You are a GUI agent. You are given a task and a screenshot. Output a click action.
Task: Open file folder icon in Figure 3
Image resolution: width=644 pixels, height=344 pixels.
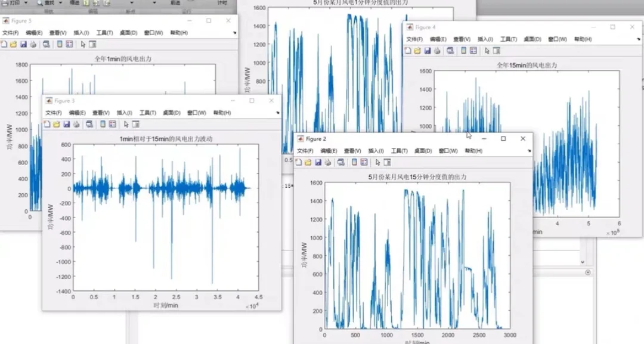point(57,125)
